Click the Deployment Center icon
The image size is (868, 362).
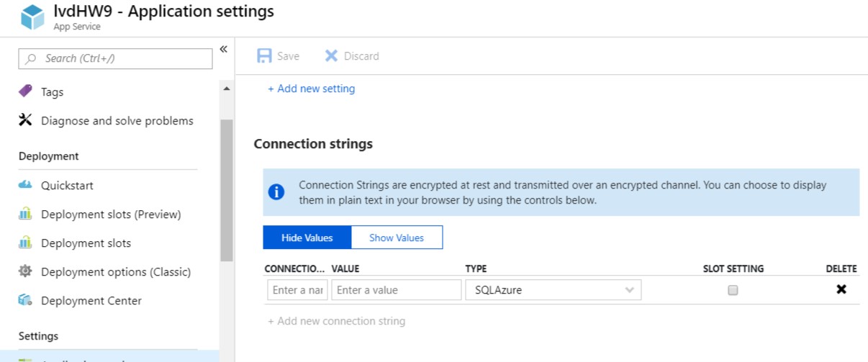[25, 300]
